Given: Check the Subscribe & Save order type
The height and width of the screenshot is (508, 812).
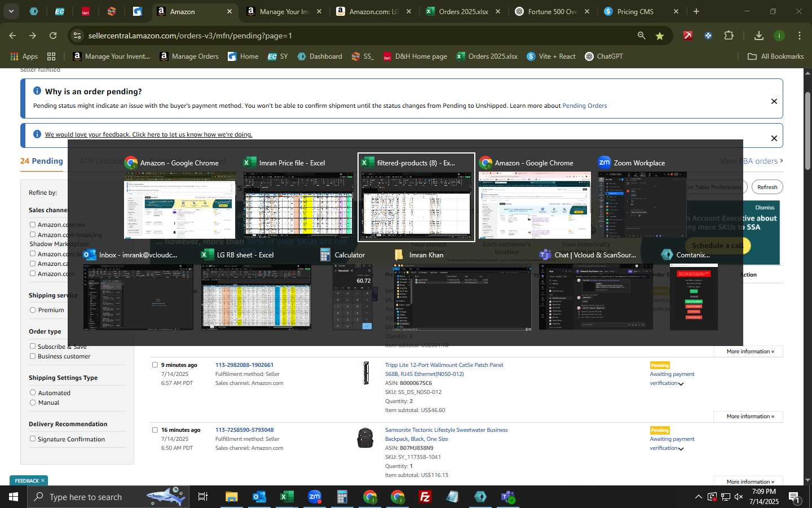Looking at the screenshot, I should click(33, 346).
